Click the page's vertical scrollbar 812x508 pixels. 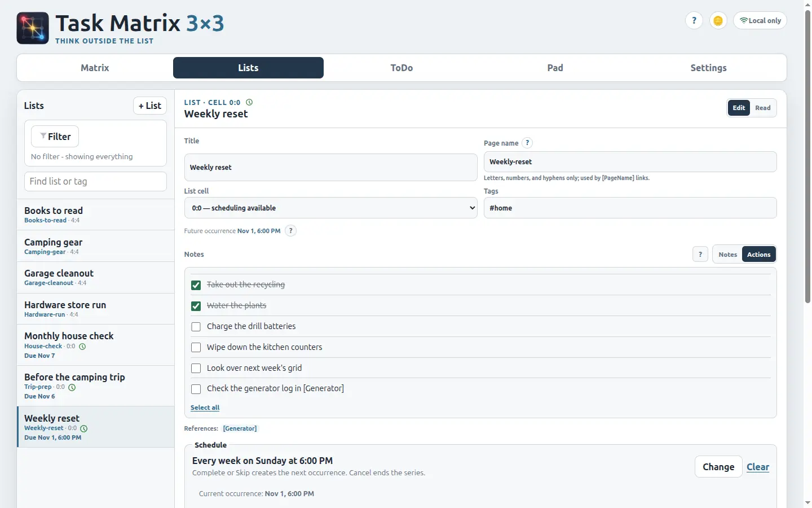coord(807,158)
